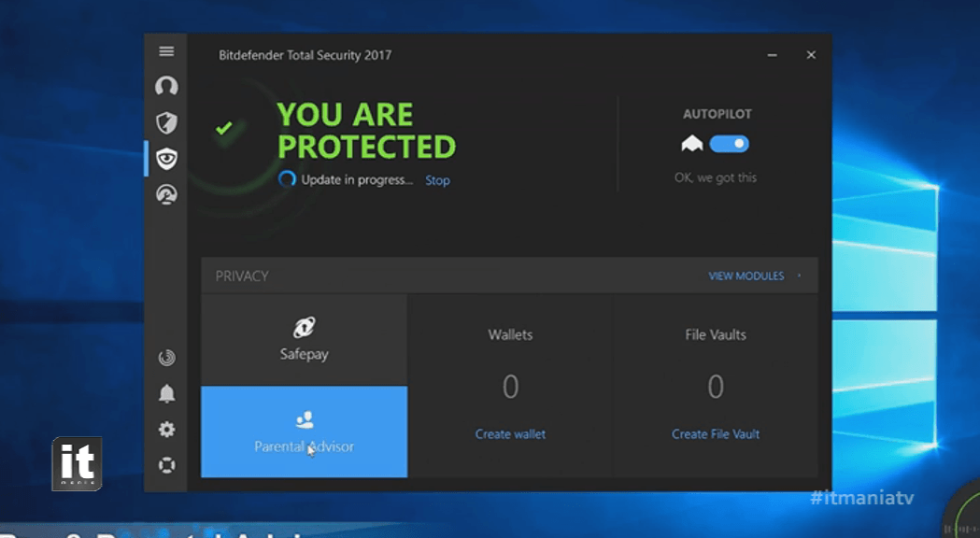Launch the Safepay module tile
The width and height of the screenshot is (980, 538).
[x=304, y=340]
